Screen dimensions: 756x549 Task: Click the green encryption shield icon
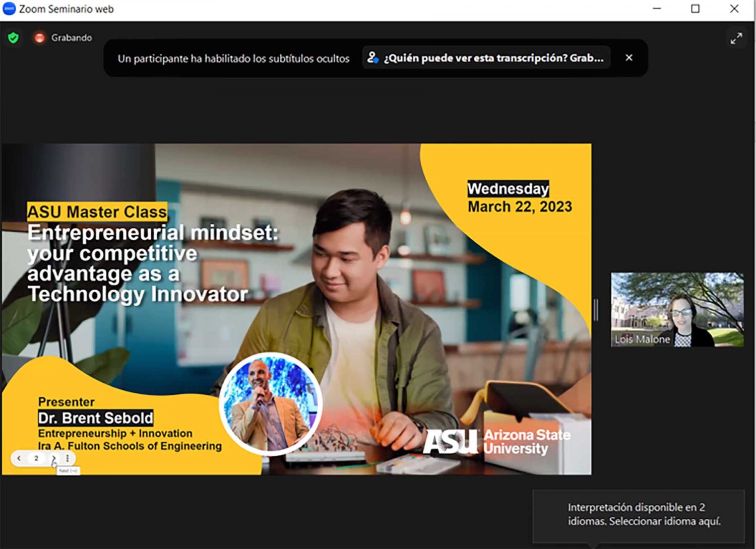13,38
